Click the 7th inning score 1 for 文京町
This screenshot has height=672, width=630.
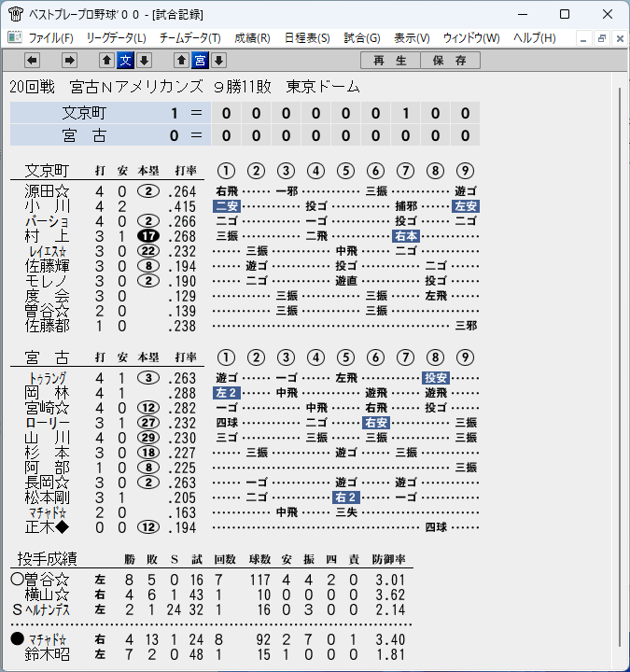click(405, 113)
